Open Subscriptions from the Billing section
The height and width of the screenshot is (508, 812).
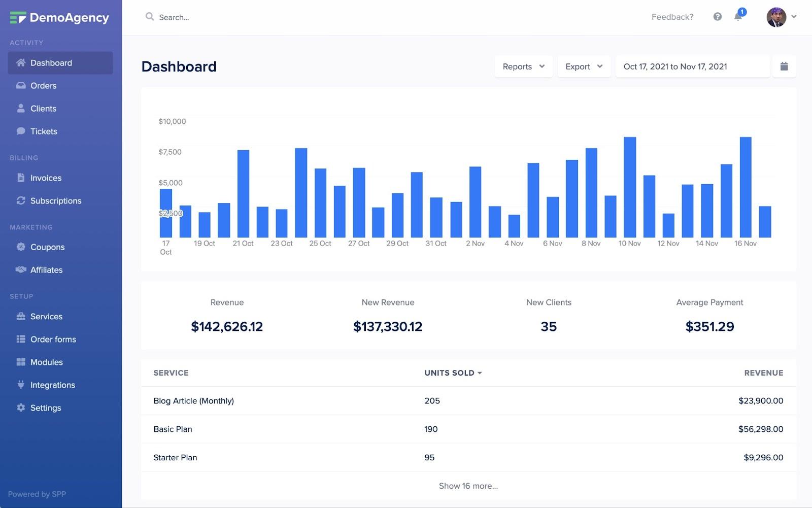pos(55,200)
